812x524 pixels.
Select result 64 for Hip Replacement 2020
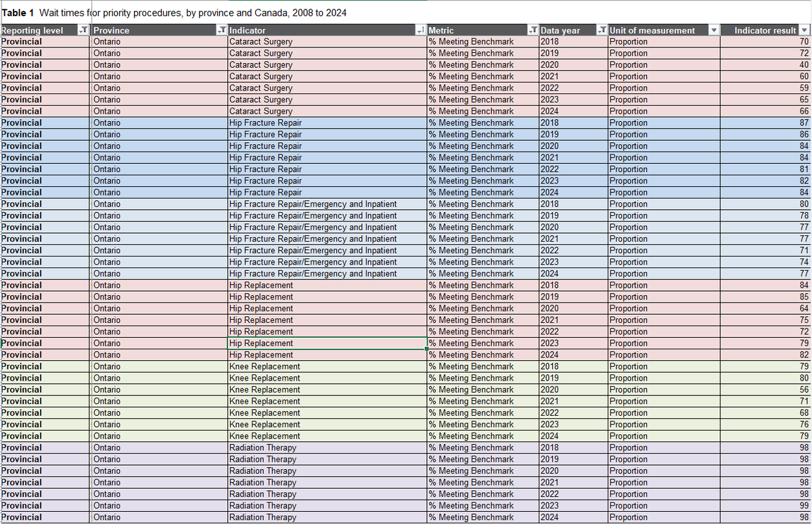pos(765,308)
